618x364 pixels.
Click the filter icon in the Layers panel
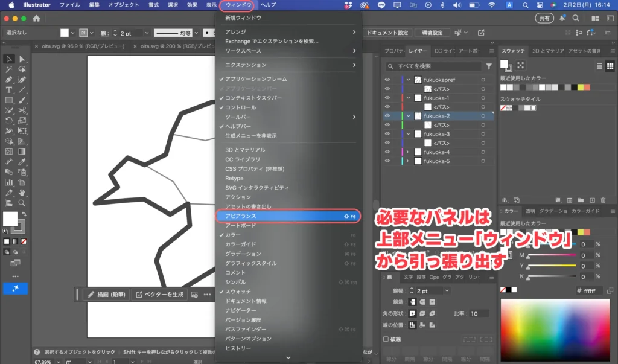click(x=489, y=66)
